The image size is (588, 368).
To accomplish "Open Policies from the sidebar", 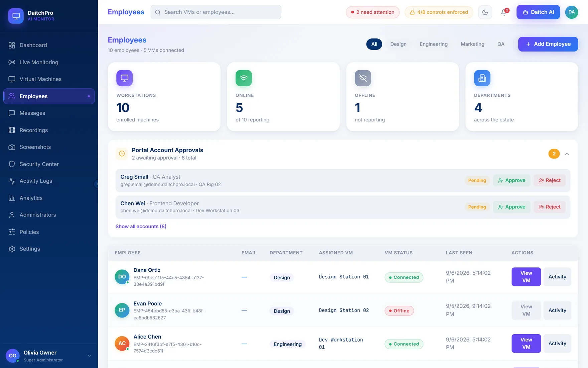I will click(49, 232).
